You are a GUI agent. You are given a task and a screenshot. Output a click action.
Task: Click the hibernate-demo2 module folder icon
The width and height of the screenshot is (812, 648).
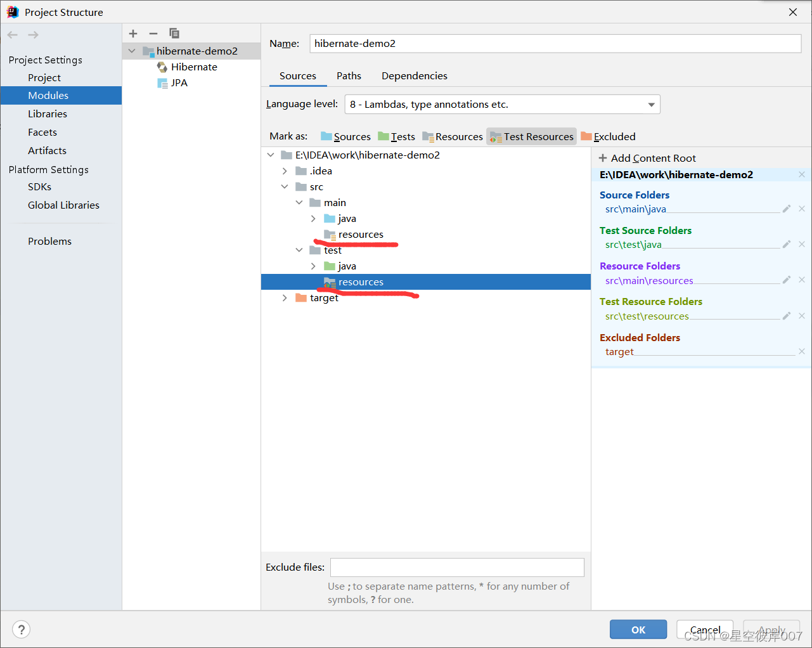(148, 51)
